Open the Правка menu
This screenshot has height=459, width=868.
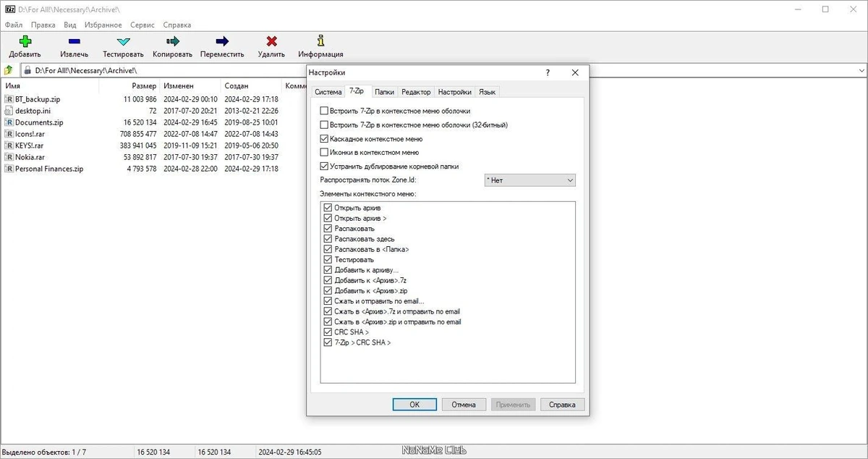tap(43, 25)
